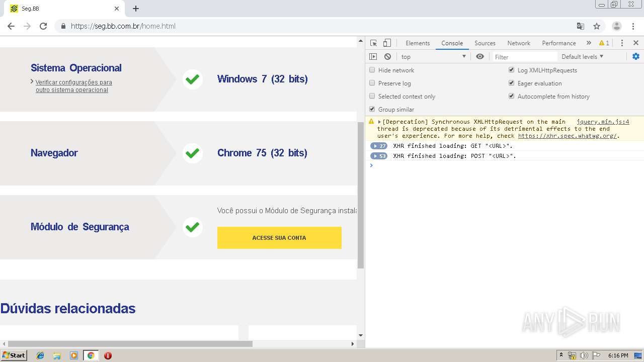
Task: Close the DevTools panel
Action: pos(636,43)
